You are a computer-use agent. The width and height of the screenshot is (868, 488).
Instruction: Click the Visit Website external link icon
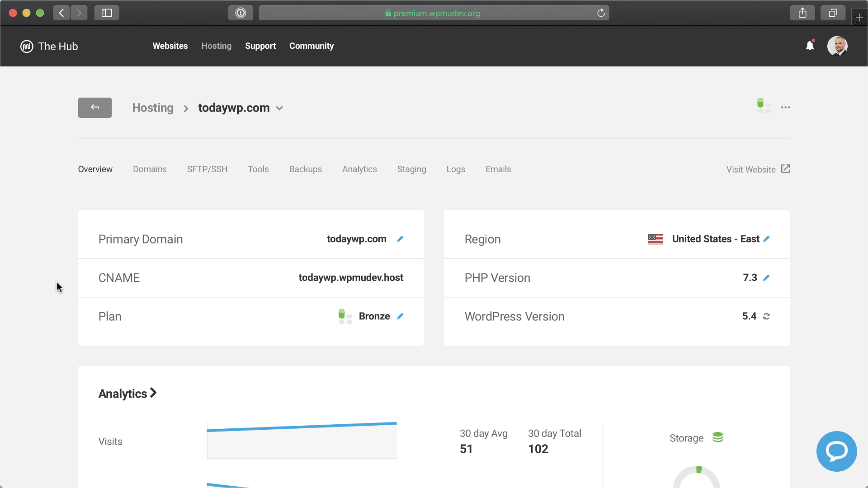[x=786, y=169]
